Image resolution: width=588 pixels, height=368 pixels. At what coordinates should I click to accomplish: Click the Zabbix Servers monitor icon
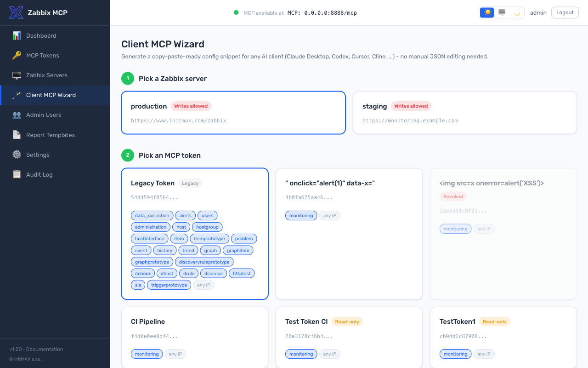[17, 75]
